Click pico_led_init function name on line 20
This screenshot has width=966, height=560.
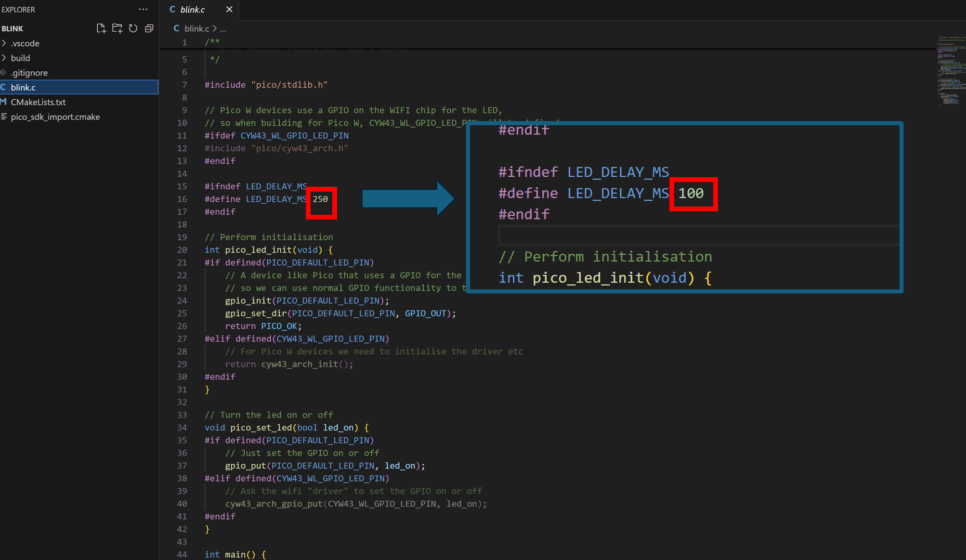coord(259,250)
